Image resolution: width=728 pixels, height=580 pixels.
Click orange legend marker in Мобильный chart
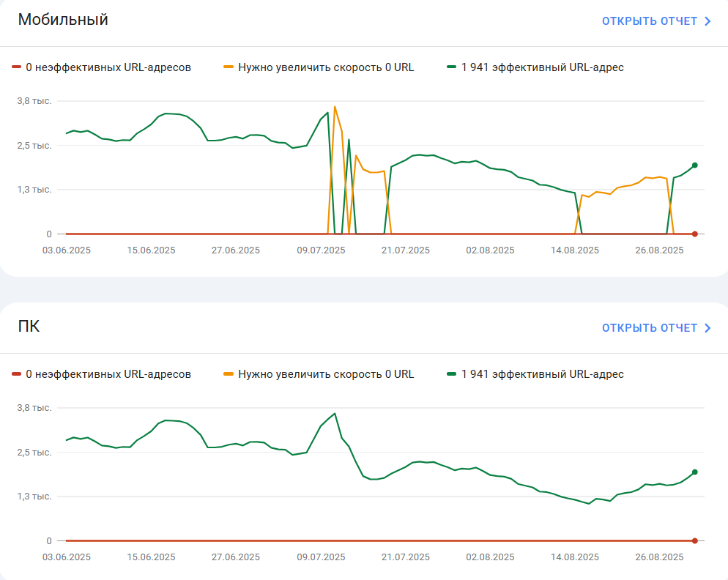(x=229, y=67)
